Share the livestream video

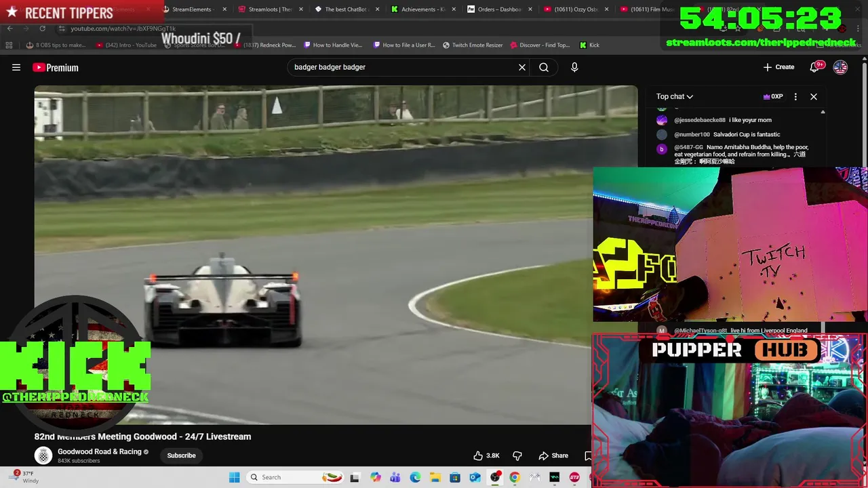[x=553, y=455]
